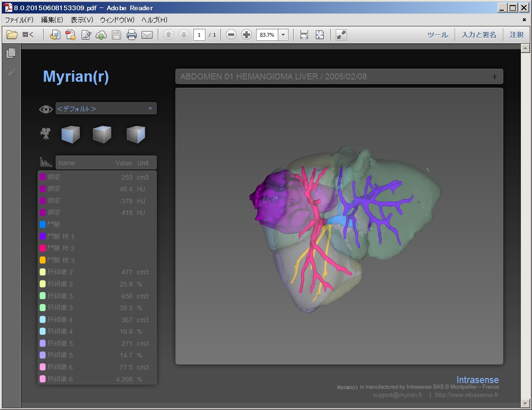This screenshot has height=410, width=532.
Task: Open the <デフォルト> view dropdown
Action: point(106,109)
